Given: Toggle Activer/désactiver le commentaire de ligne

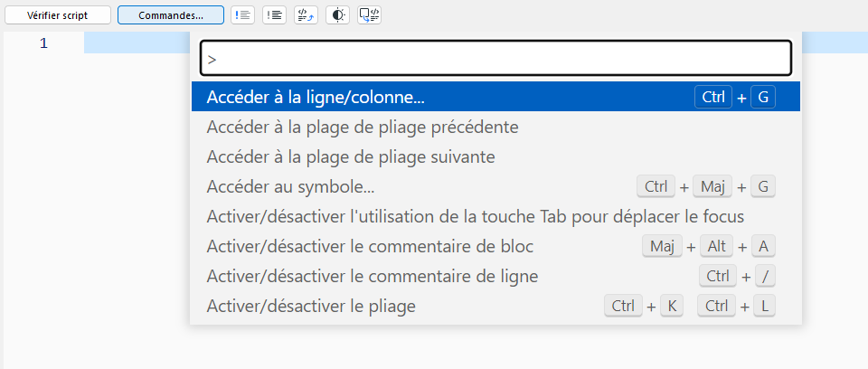Looking at the screenshot, I should (x=373, y=276).
